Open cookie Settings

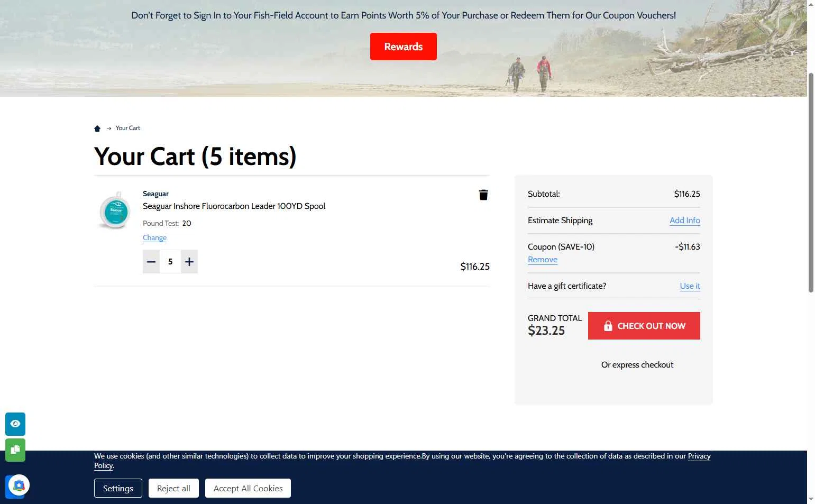click(x=118, y=488)
